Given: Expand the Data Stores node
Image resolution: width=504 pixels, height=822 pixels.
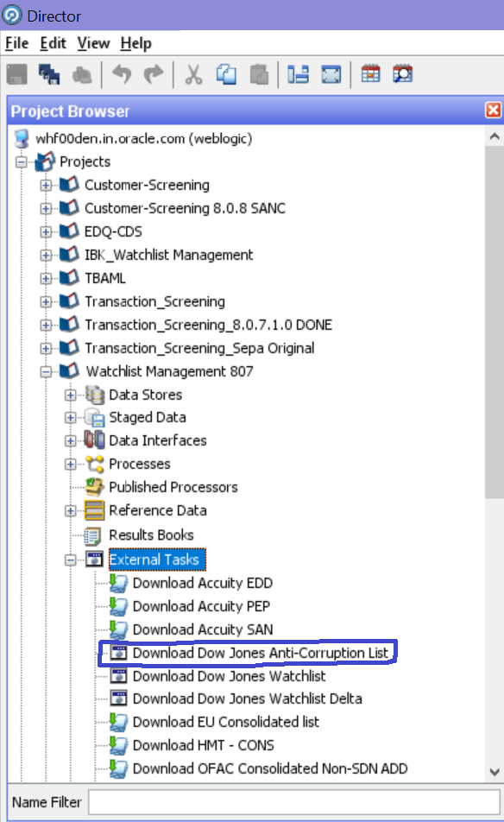Looking at the screenshot, I should tap(71, 395).
